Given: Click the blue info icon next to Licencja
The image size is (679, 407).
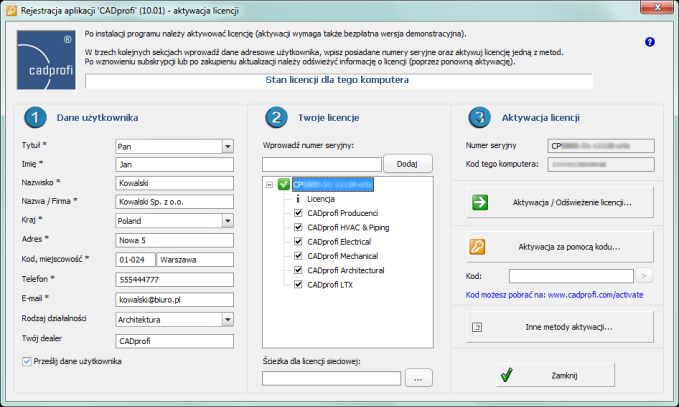Looking at the screenshot, I should tap(297, 199).
